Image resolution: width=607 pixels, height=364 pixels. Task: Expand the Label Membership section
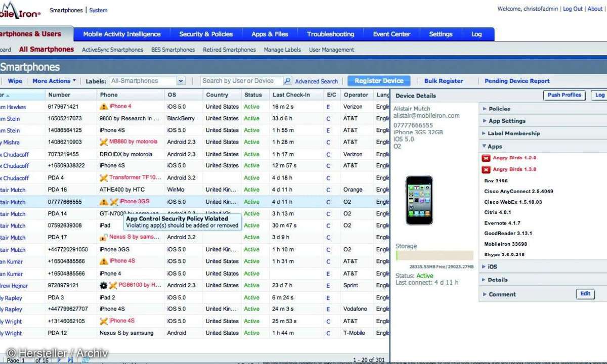click(543, 133)
